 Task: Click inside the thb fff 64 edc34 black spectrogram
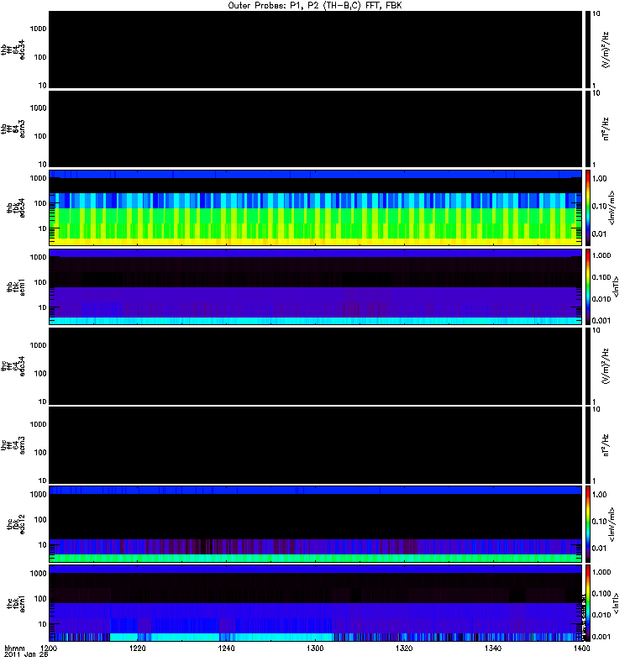pyautogui.click(x=315, y=50)
